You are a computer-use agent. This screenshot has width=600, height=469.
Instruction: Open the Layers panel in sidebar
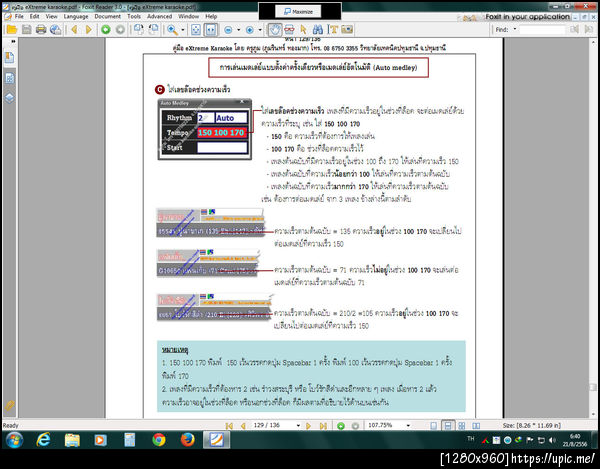(10, 98)
